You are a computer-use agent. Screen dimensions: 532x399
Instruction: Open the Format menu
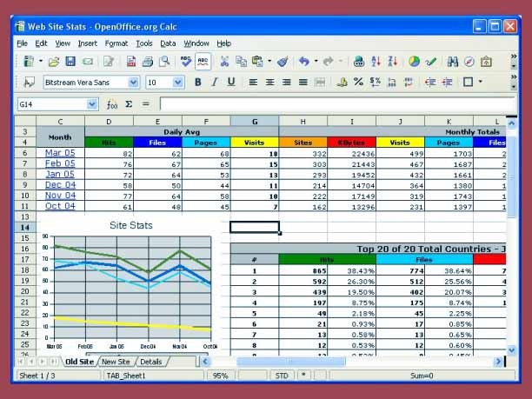pos(116,43)
